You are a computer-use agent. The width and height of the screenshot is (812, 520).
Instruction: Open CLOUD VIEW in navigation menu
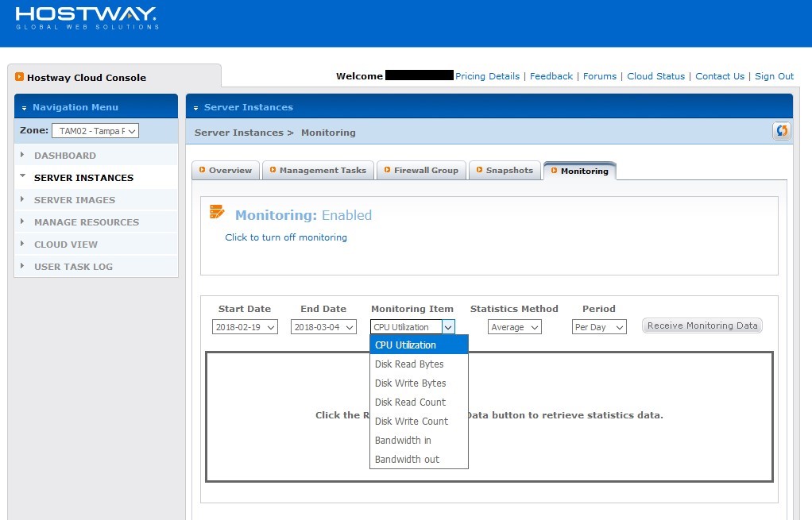(66, 245)
